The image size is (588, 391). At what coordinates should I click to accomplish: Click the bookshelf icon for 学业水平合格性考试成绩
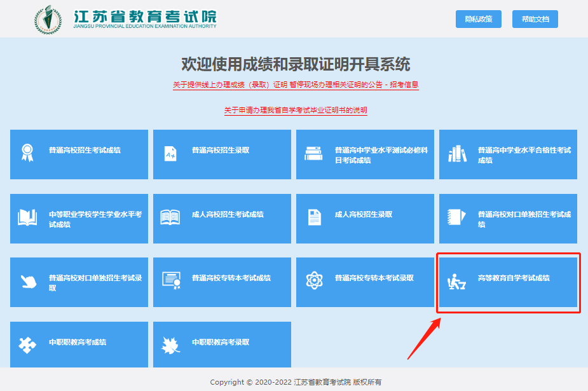click(456, 153)
